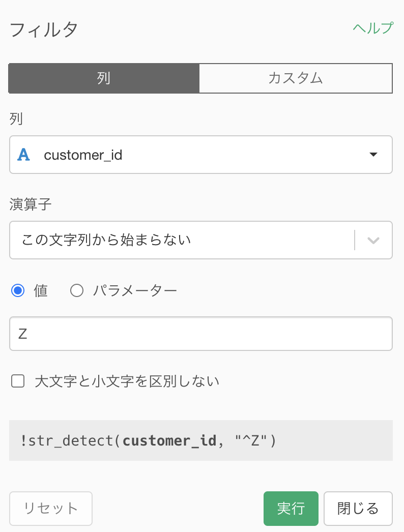Switch to the カスタム tab
Screen dimensions: 404x532
click(295, 78)
